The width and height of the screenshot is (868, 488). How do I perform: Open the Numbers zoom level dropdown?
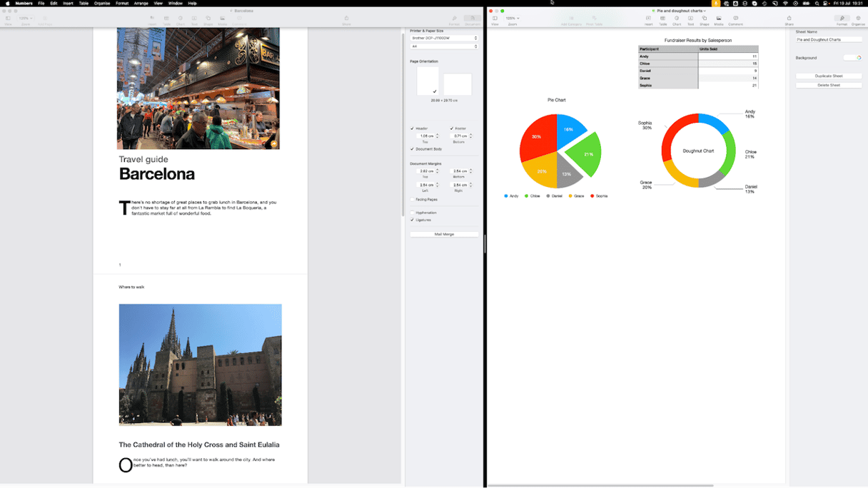[513, 19]
